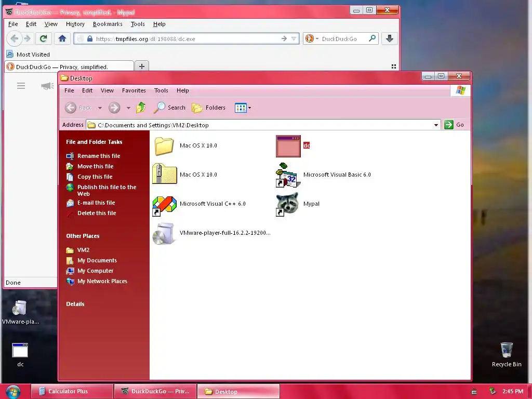Expand the Details pane in Explorer
Image resolution: width=532 pixels, height=399 pixels.
[75, 304]
